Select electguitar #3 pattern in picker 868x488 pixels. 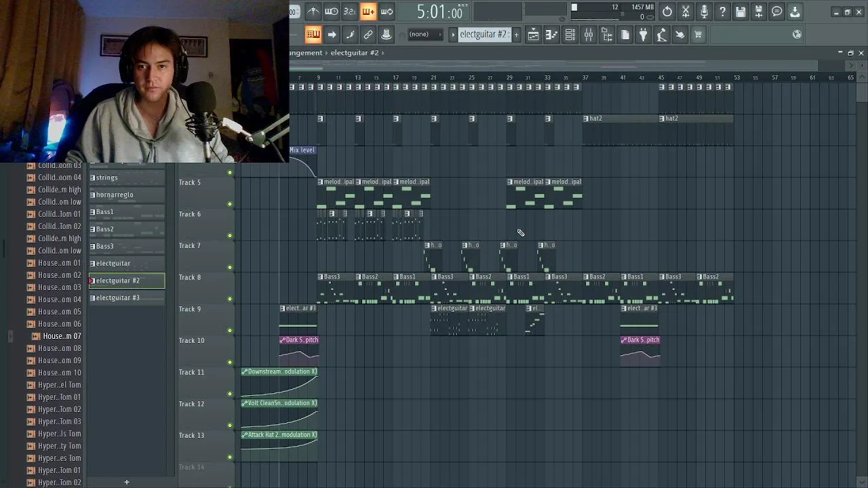click(x=127, y=298)
